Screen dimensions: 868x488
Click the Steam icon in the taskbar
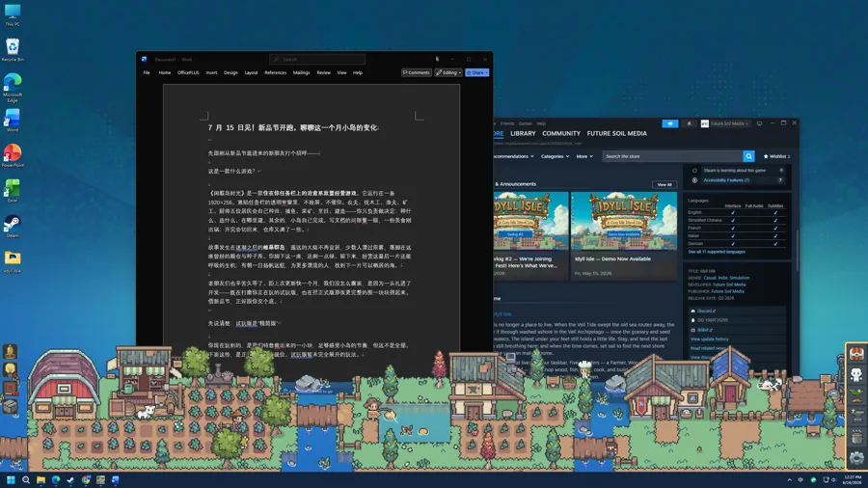click(70, 479)
